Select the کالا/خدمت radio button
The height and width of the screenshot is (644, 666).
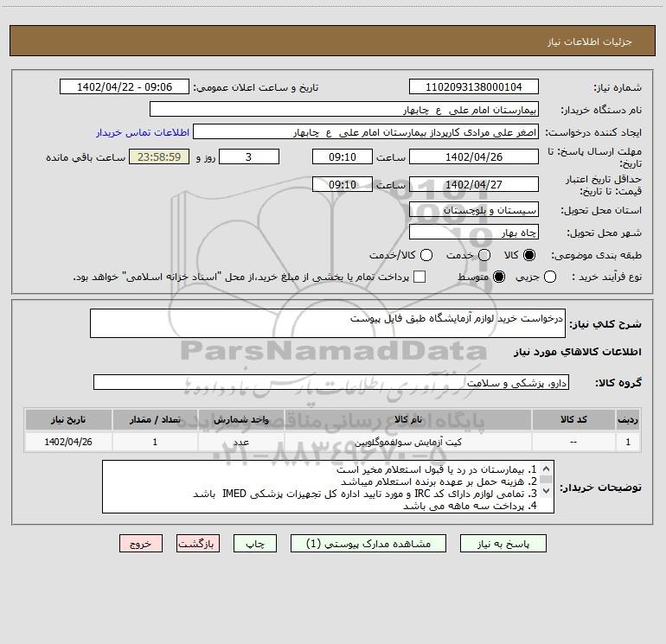(x=426, y=255)
